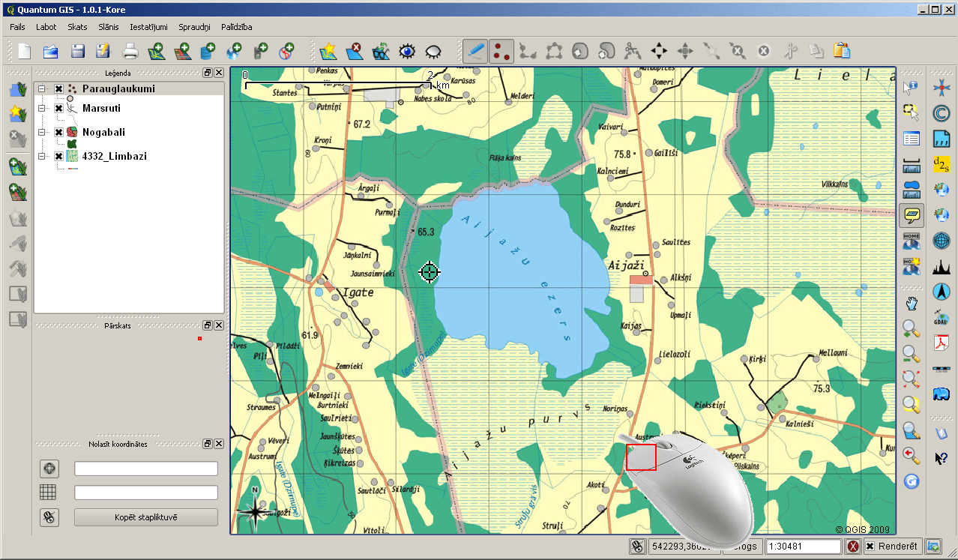The height and width of the screenshot is (560, 958).
Task: Undock the Nolasīt koordinātes panel
Action: [x=208, y=444]
